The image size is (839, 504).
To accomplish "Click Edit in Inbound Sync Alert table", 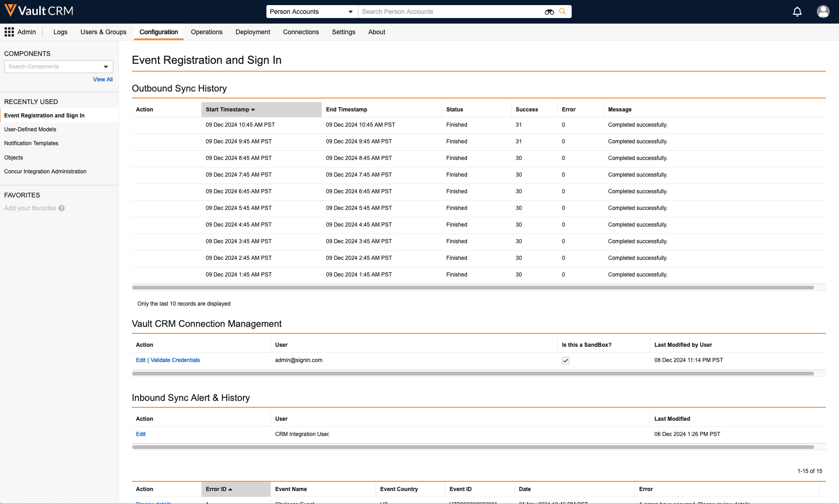I will (141, 434).
